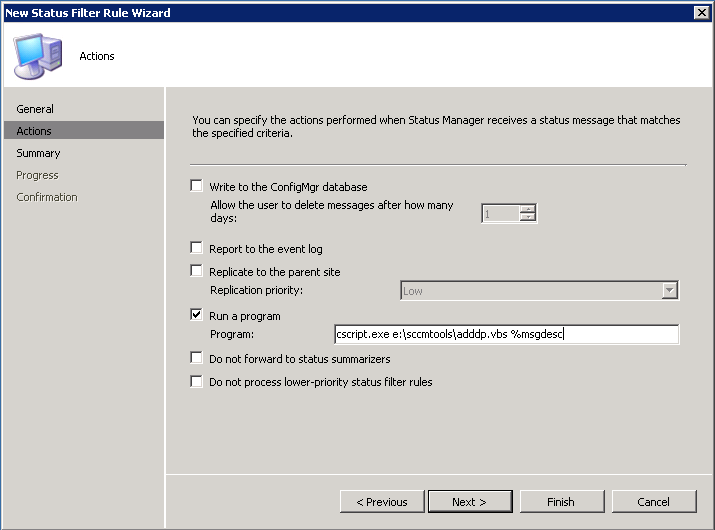
Task: Go to the General wizard page
Action: pyautogui.click(x=35, y=109)
